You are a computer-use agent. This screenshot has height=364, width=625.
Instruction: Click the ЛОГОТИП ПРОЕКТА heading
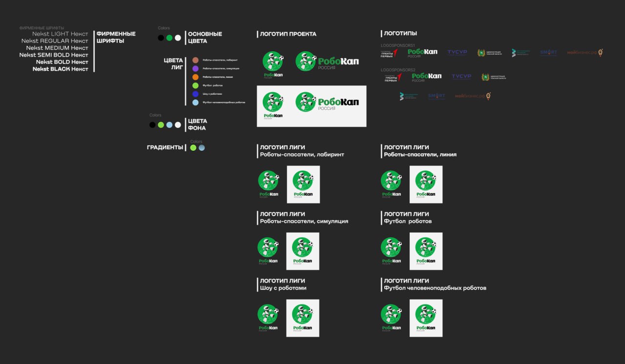(x=288, y=34)
